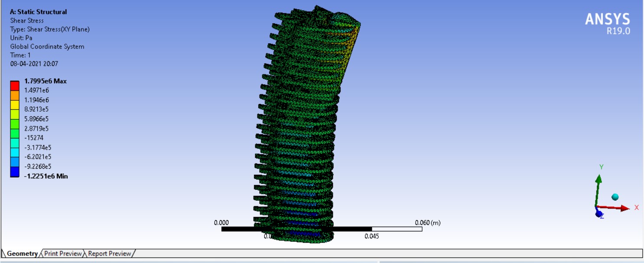Click the A: Static Structural title text
The height and width of the screenshot is (263, 644).
click(39, 12)
